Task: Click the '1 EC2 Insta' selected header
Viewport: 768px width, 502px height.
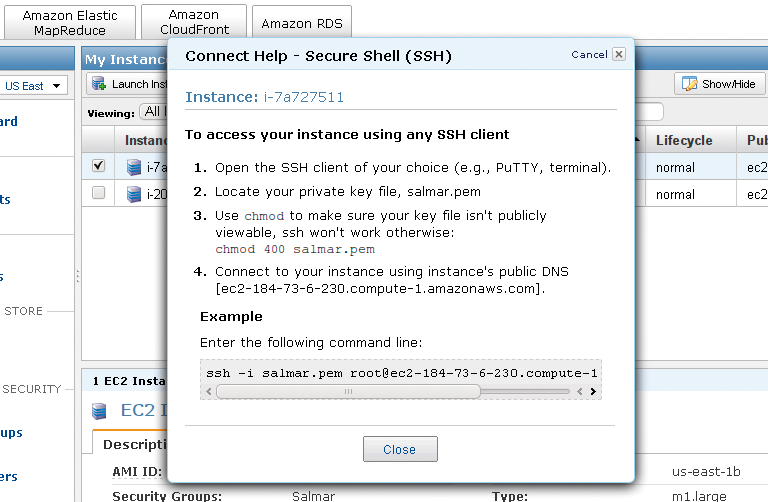Action: pos(129,381)
